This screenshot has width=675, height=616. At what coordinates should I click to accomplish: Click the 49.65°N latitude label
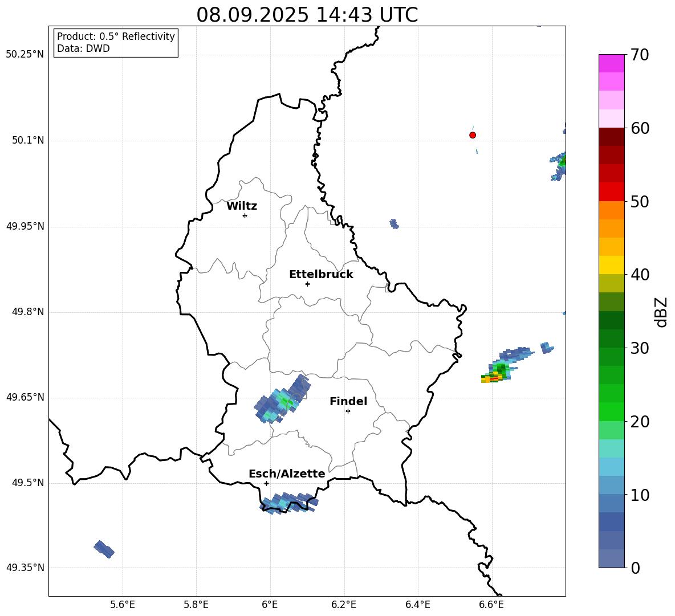[25, 398]
